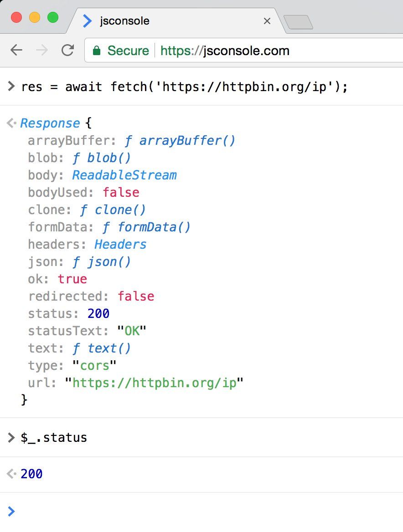Open a new tab with the blank tab button
The image size is (403, 532).
pos(298,22)
